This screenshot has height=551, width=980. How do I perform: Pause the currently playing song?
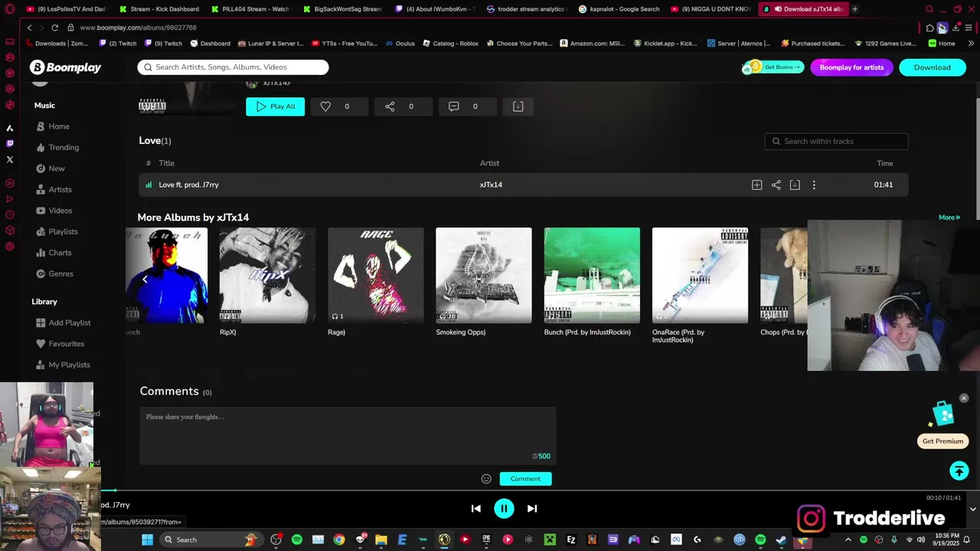tap(504, 508)
